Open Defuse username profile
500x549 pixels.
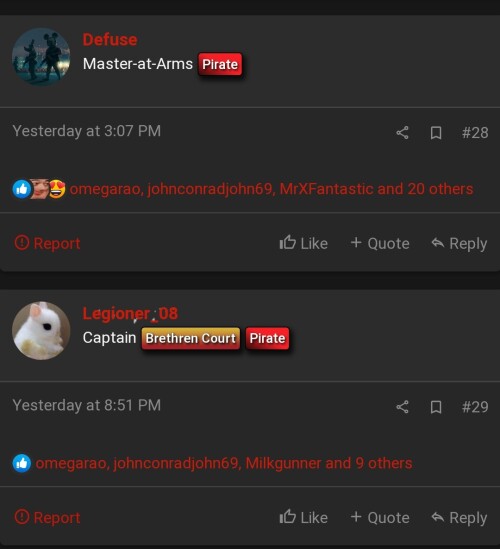[110, 40]
